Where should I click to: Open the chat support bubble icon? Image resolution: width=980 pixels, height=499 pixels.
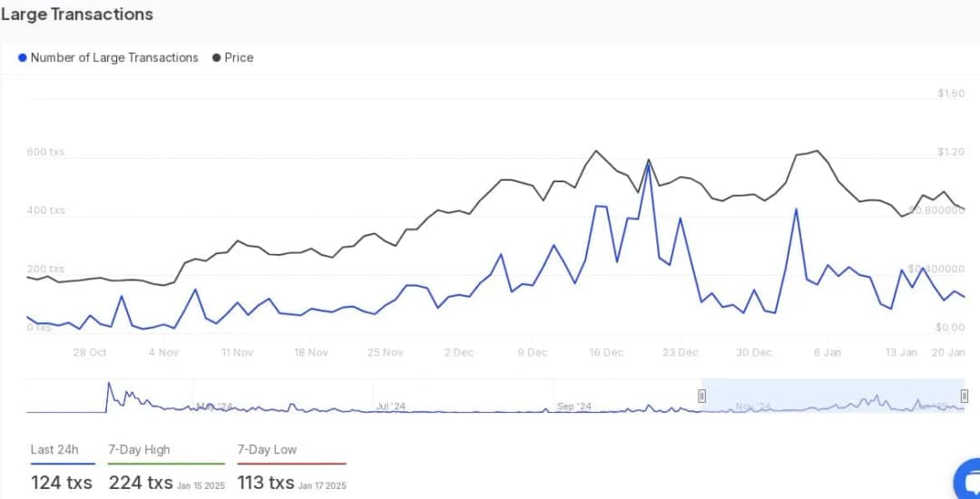tap(968, 481)
